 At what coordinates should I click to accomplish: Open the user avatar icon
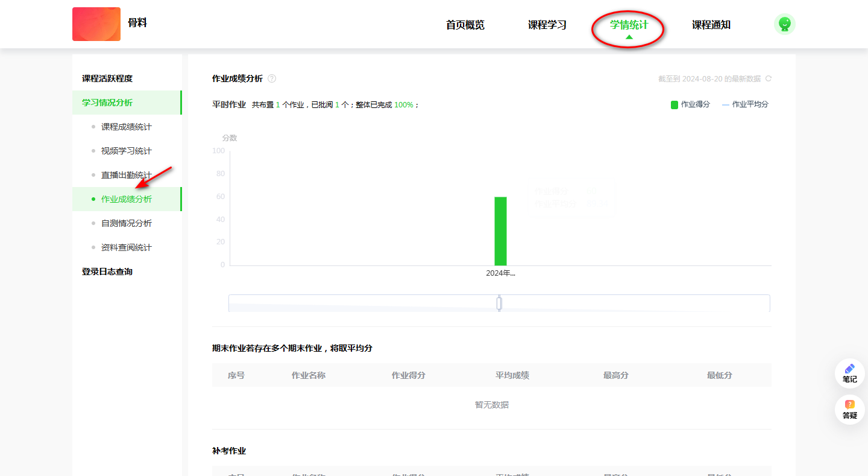784,24
